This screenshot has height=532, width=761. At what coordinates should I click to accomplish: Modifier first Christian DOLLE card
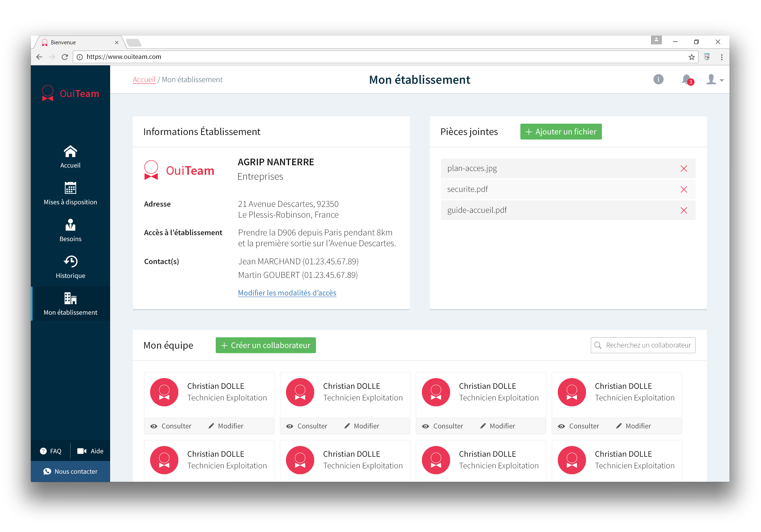[x=226, y=426]
